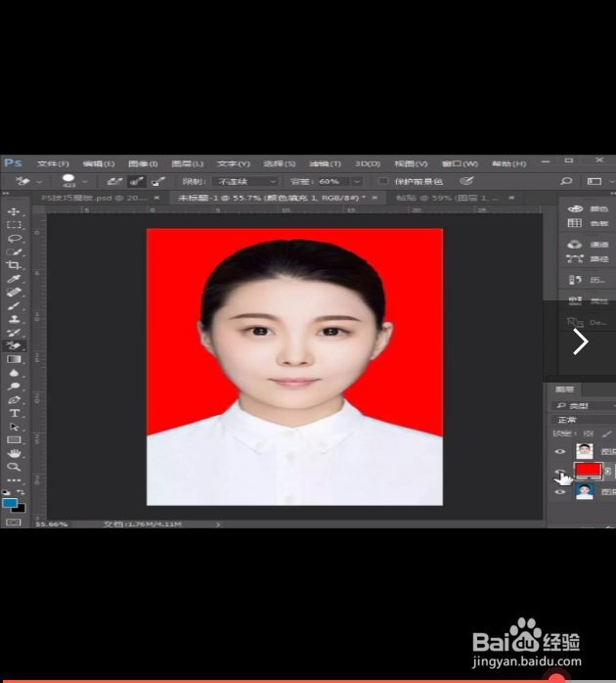Select the Clone Stamp tool
Screen dimensions: 616x683
coord(14,319)
